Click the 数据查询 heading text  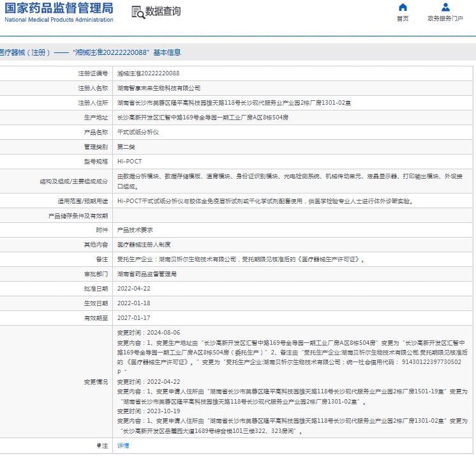(x=163, y=11)
